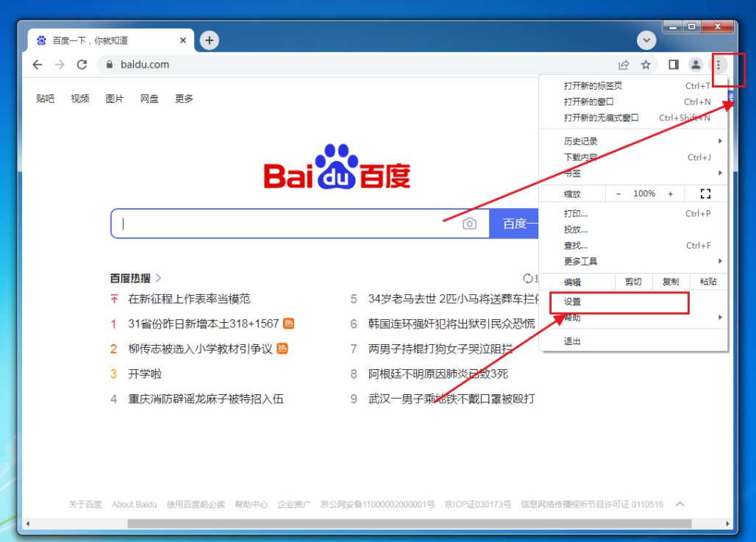
Task: Enter fullscreen via the zoom row icon
Action: tap(705, 194)
